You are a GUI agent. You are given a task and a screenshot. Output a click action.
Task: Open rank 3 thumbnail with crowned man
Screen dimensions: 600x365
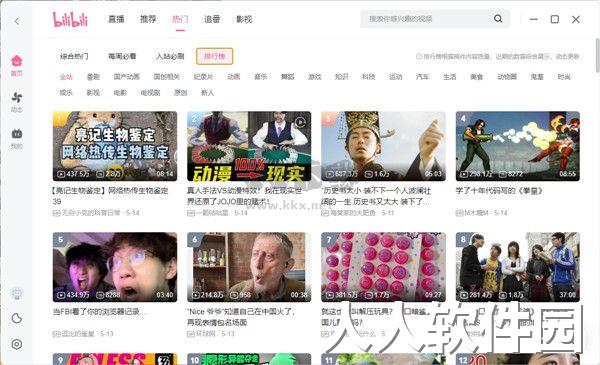[x=383, y=146]
